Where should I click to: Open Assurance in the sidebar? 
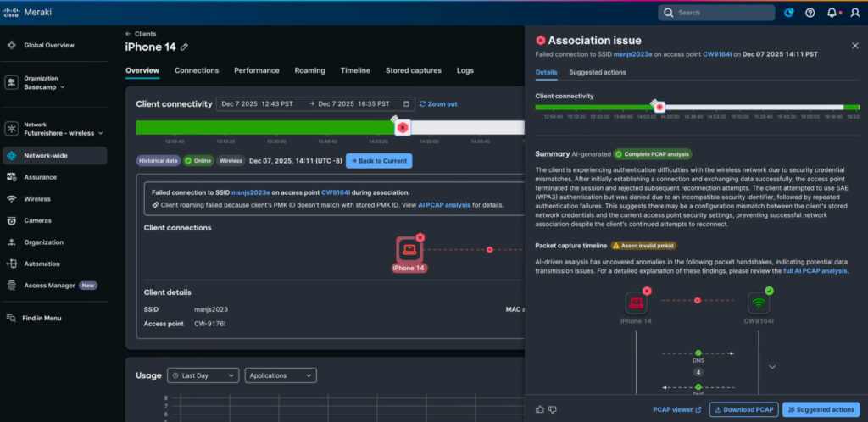[x=40, y=177]
